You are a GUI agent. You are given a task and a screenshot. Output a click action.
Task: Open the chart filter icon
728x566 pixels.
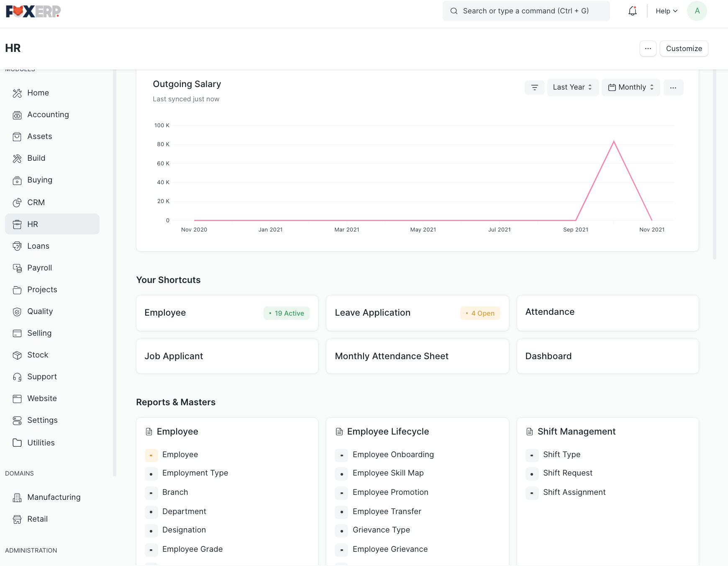point(535,87)
